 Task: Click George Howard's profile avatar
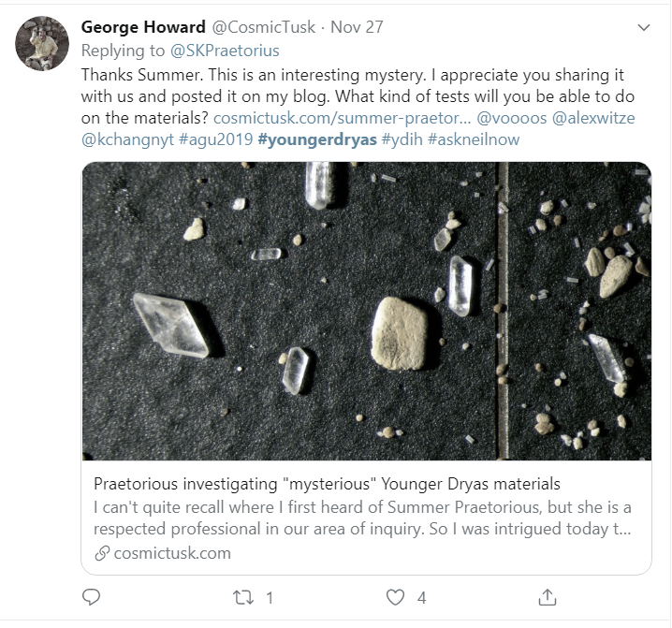tap(42, 42)
